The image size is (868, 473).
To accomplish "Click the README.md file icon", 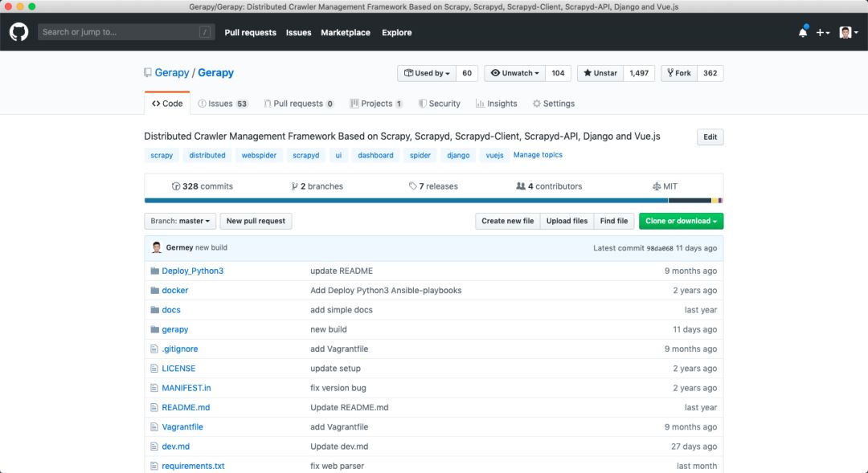I will [x=154, y=408].
